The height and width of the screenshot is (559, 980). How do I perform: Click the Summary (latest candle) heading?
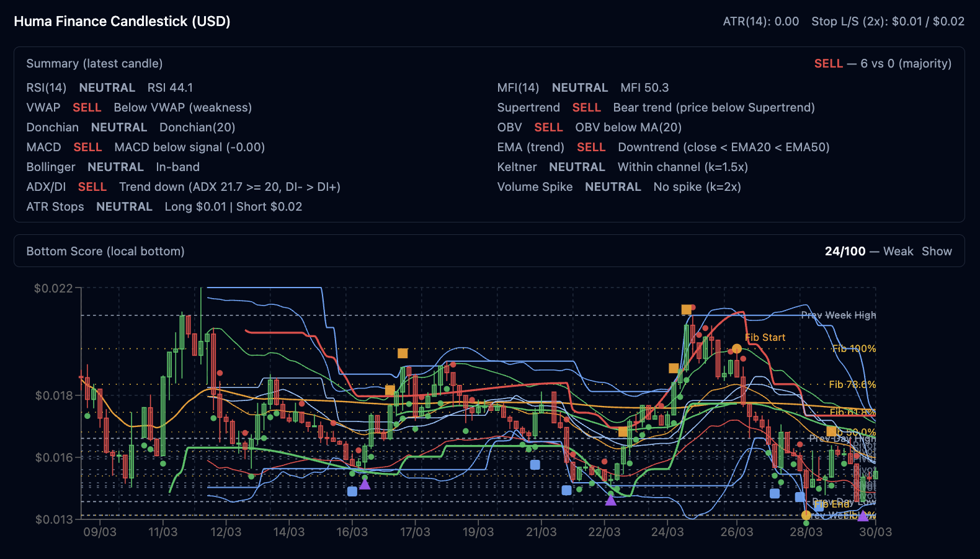tap(94, 63)
